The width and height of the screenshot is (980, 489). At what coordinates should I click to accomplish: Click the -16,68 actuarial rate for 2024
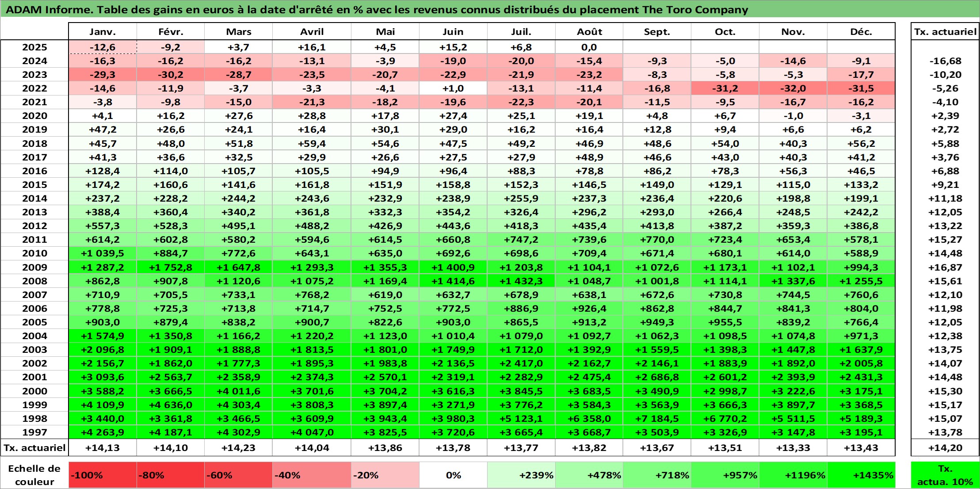click(945, 61)
